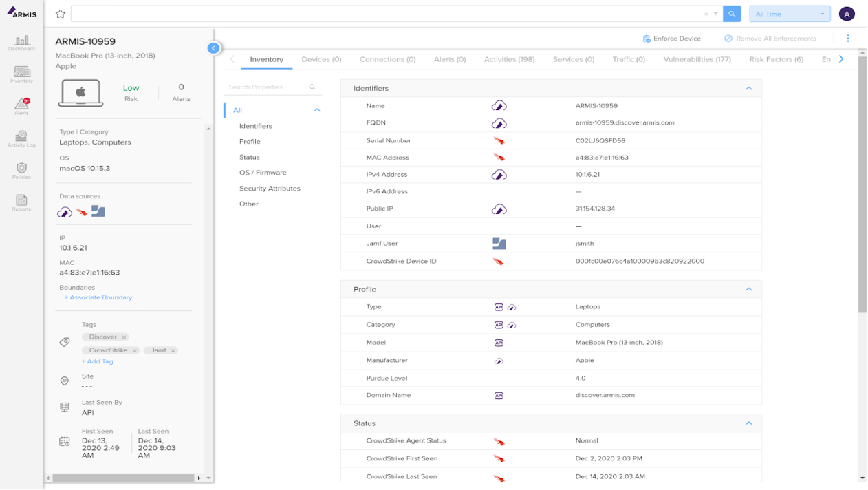Open the three-dot more options menu
Screen dimensions: 868x490
[x=848, y=39]
